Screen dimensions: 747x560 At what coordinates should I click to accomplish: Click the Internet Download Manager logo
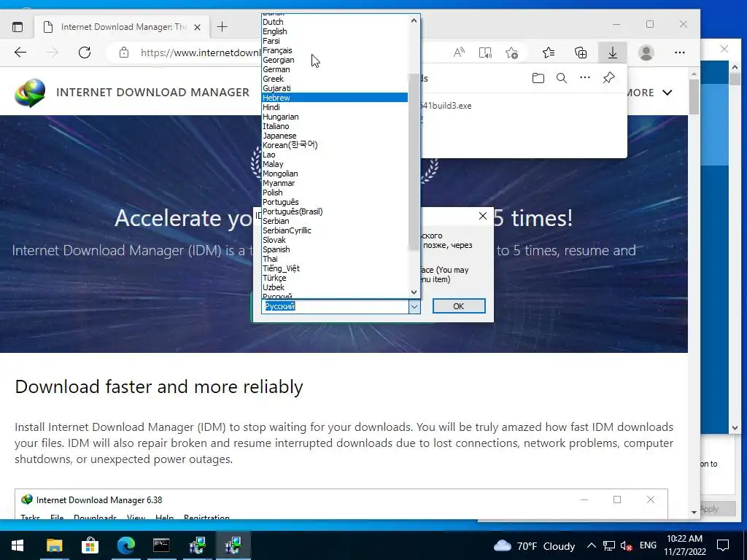pyautogui.click(x=30, y=93)
